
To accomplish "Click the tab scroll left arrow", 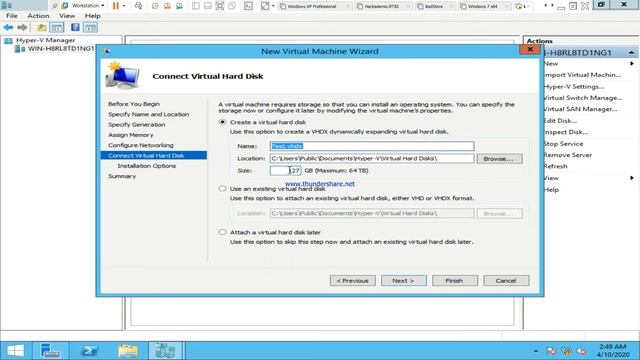I will 546,6.
